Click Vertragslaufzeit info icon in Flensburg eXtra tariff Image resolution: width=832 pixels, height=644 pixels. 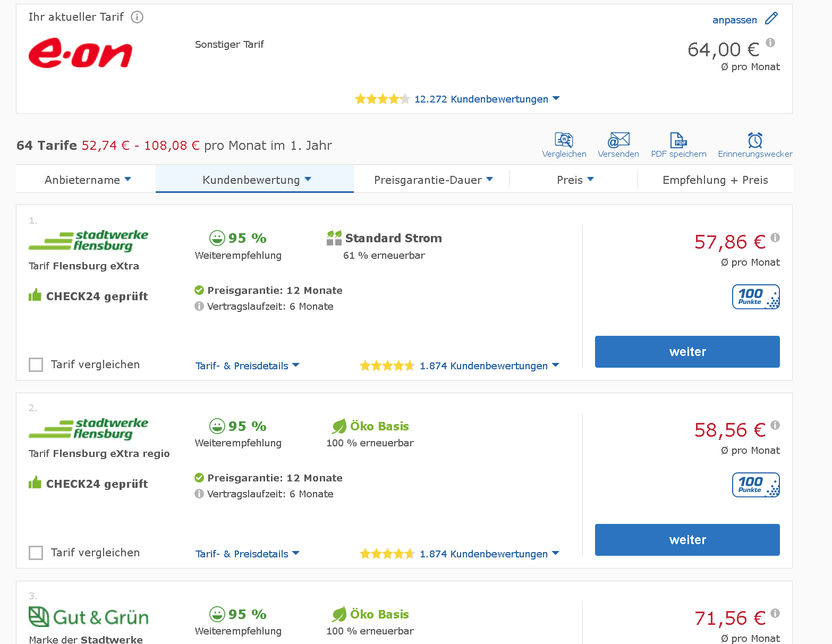[199, 306]
